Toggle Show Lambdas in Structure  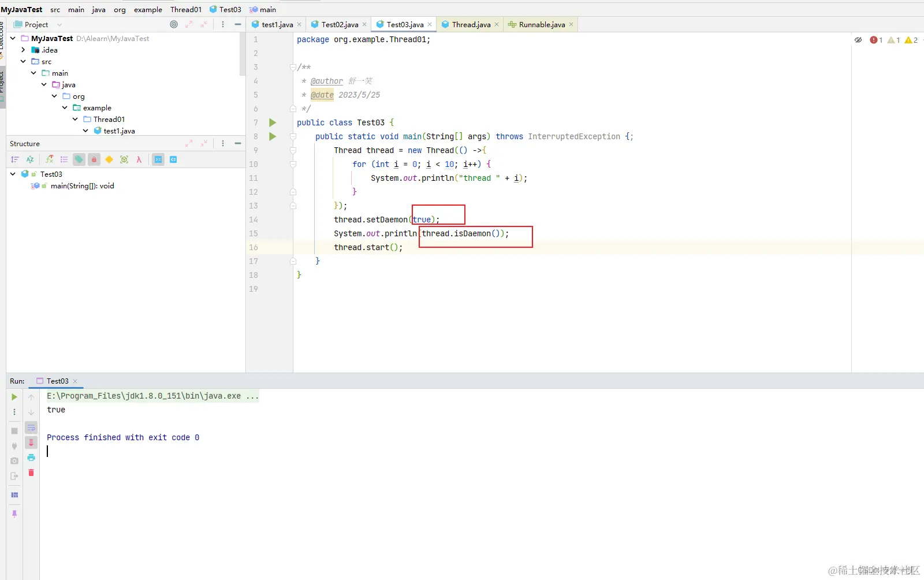point(139,159)
